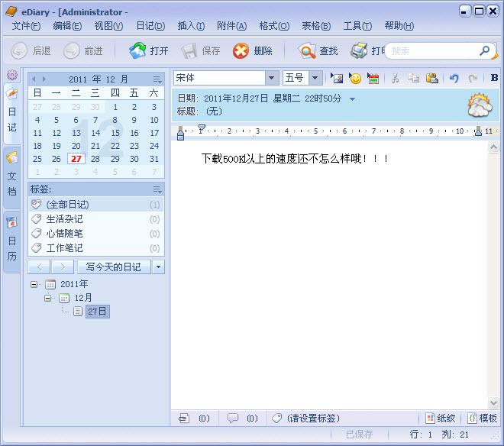
Task: Click the paste clipboard icon
Action: pyautogui.click(x=431, y=78)
